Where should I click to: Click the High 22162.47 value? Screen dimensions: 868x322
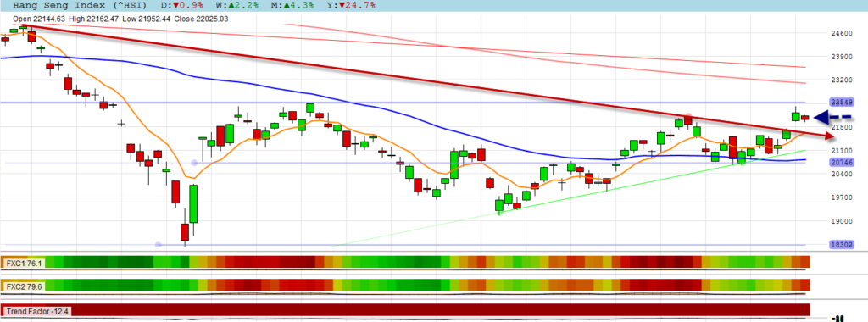point(92,19)
